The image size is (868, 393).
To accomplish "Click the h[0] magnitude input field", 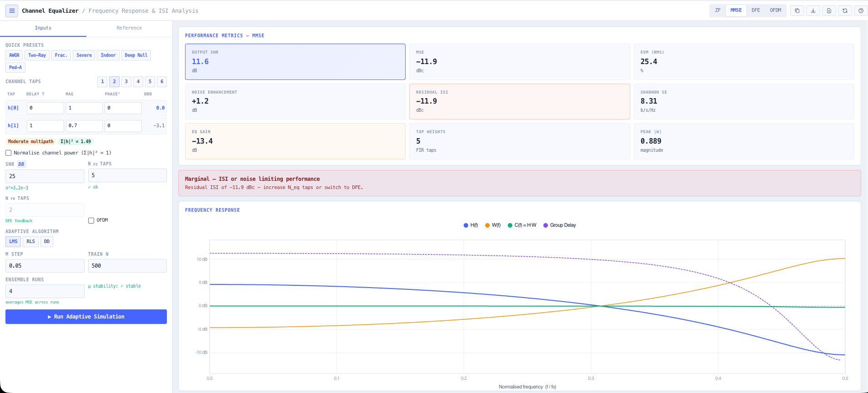I will pyautogui.click(x=84, y=108).
